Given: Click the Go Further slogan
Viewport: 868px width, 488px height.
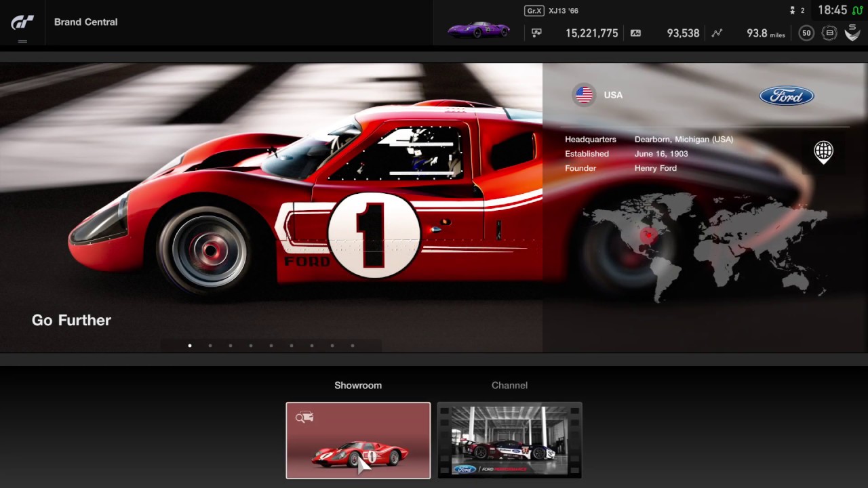Looking at the screenshot, I should (71, 320).
